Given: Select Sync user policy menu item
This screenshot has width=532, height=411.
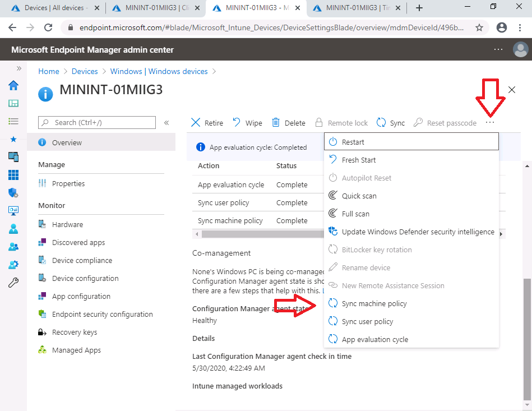Looking at the screenshot, I should pyautogui.click(x=411, y=322).
